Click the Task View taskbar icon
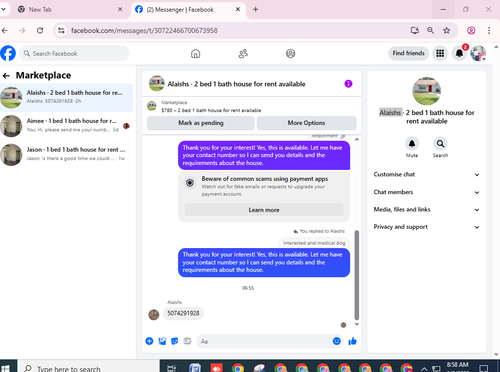Screen dimensions: 500x372 coord(171,368)
